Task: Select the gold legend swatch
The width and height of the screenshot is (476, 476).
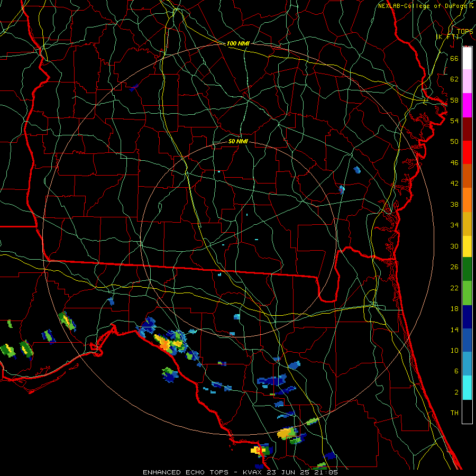Action: [467, 224]
